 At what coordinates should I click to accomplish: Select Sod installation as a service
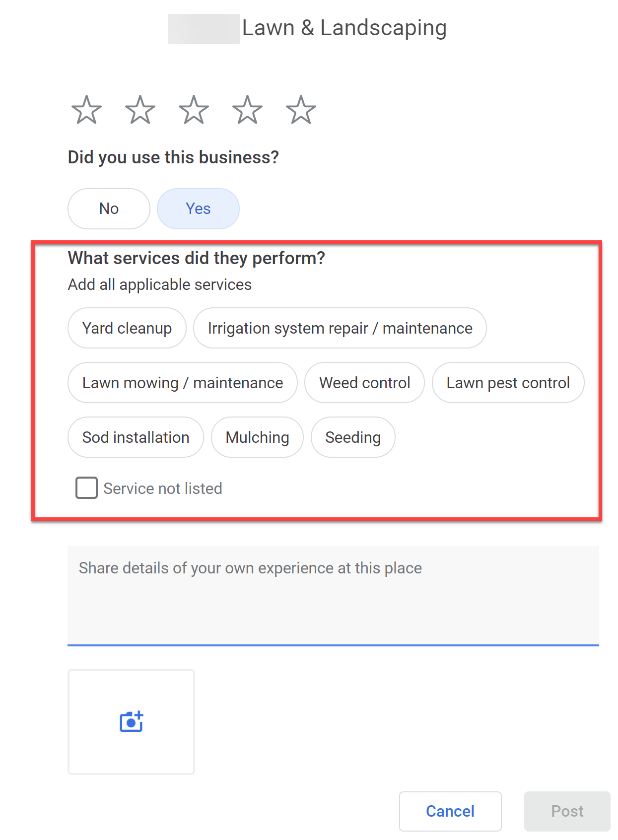(135, 437)
